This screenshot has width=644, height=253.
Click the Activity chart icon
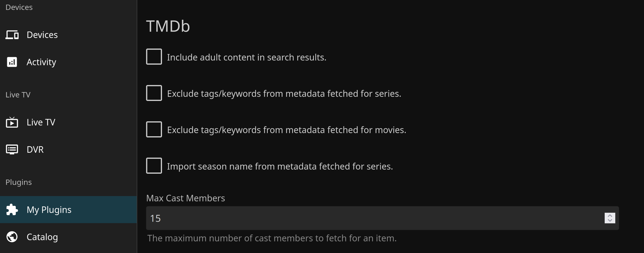tap(12, 62)
